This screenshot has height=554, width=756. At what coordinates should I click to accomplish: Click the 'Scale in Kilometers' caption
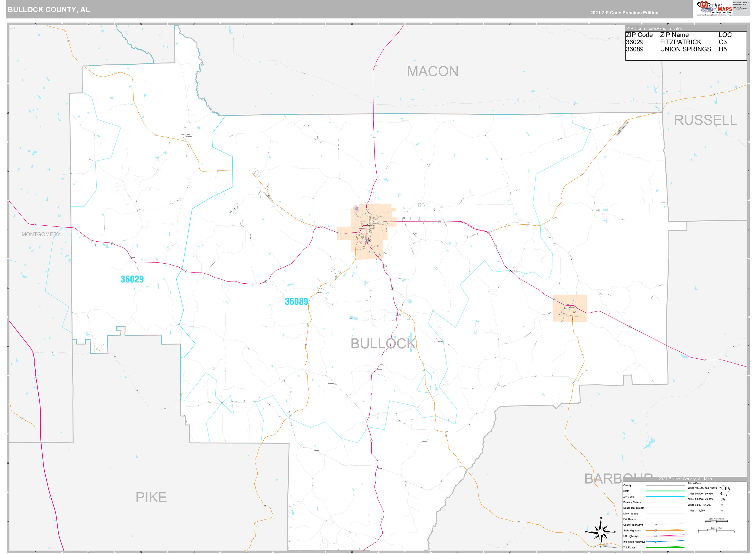click(716, 519)
